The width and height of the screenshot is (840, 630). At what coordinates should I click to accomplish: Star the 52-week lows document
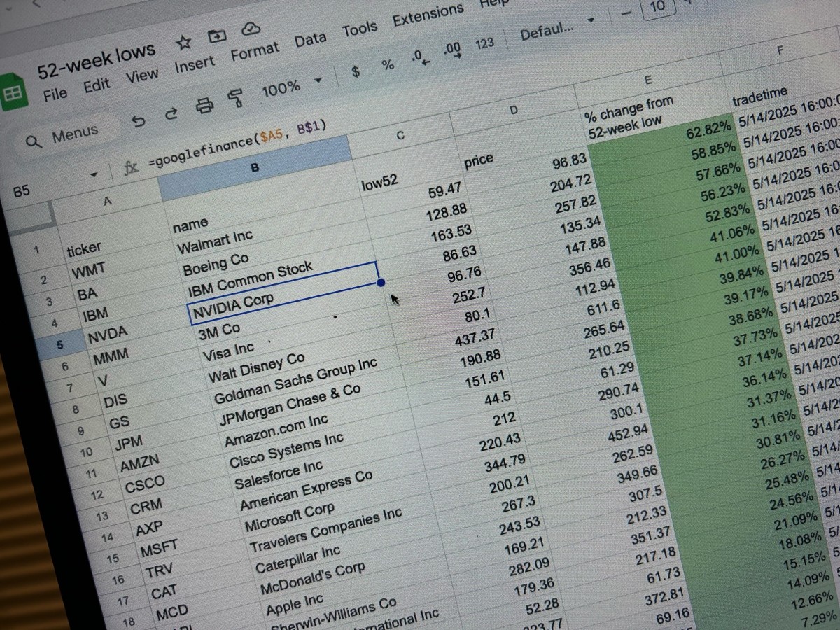click(x=184, y=43)
